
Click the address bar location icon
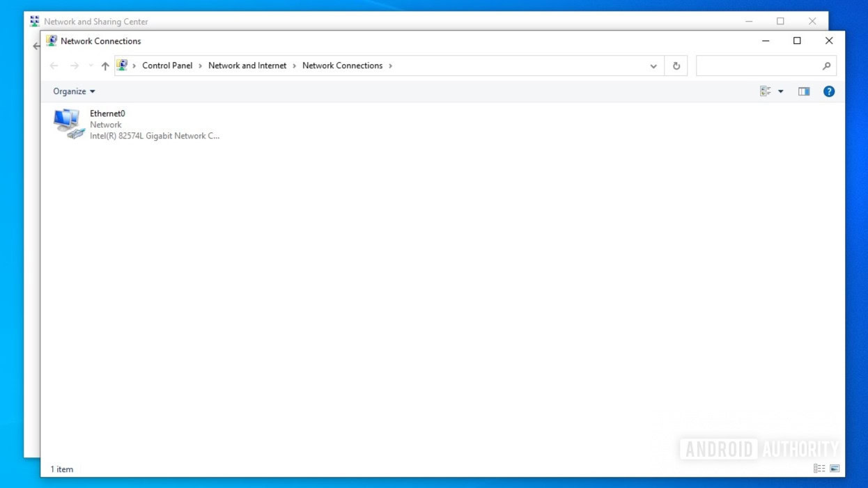(x=123, y=65)
